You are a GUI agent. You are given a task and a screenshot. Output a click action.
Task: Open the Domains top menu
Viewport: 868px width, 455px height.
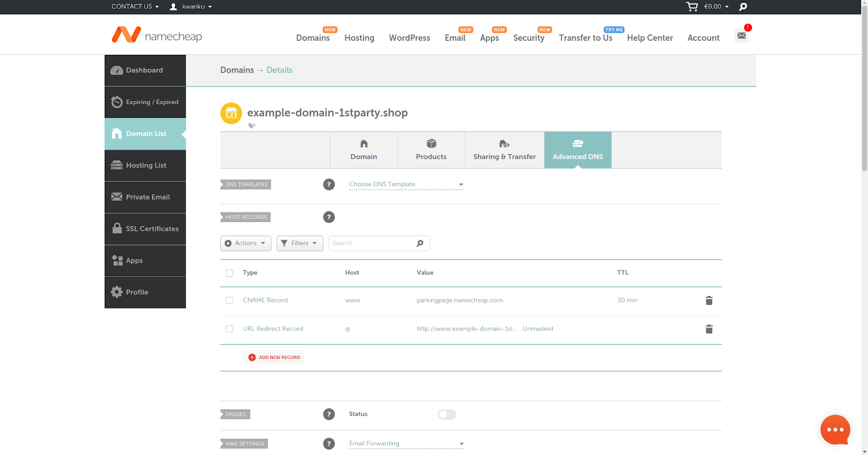pos(313,37)
